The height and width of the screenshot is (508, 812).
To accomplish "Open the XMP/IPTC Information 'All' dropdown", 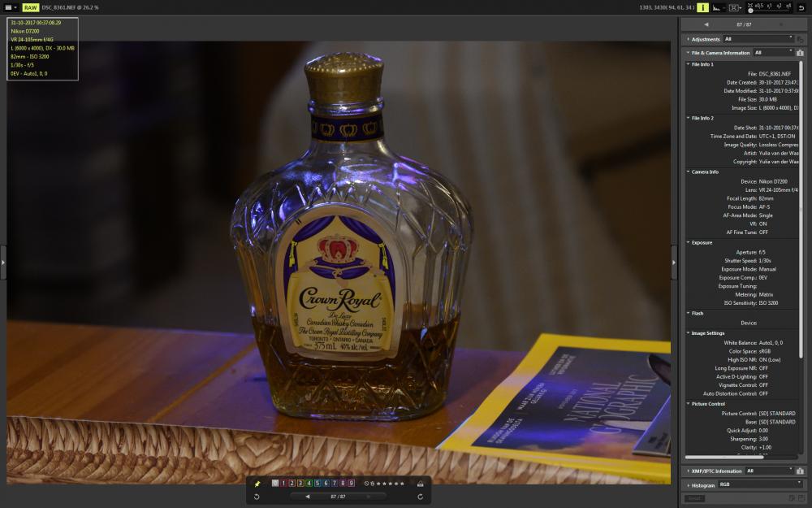I will [770, 471].
